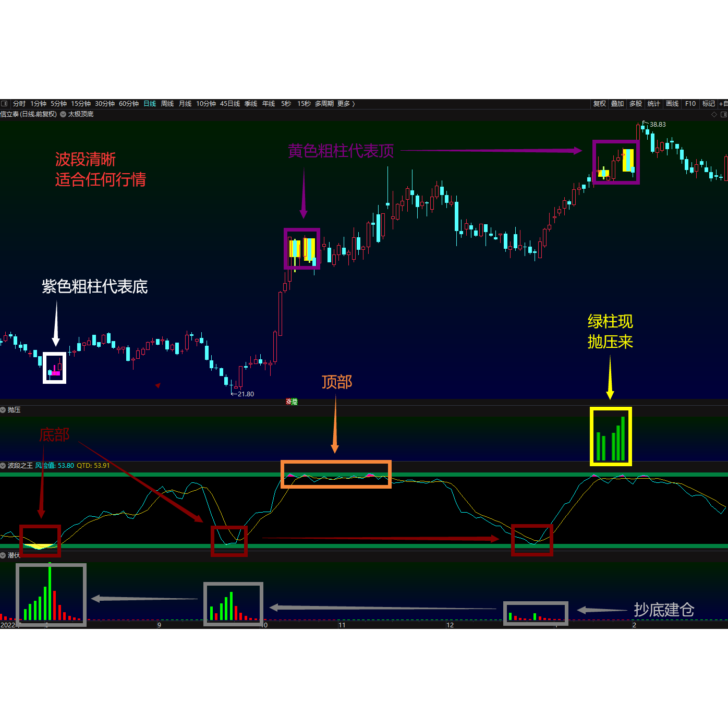Expand the 抛压 indicator dropdown arrow
Image resolution: width=728 pixels, height=728 pixels.
[3, 410]
